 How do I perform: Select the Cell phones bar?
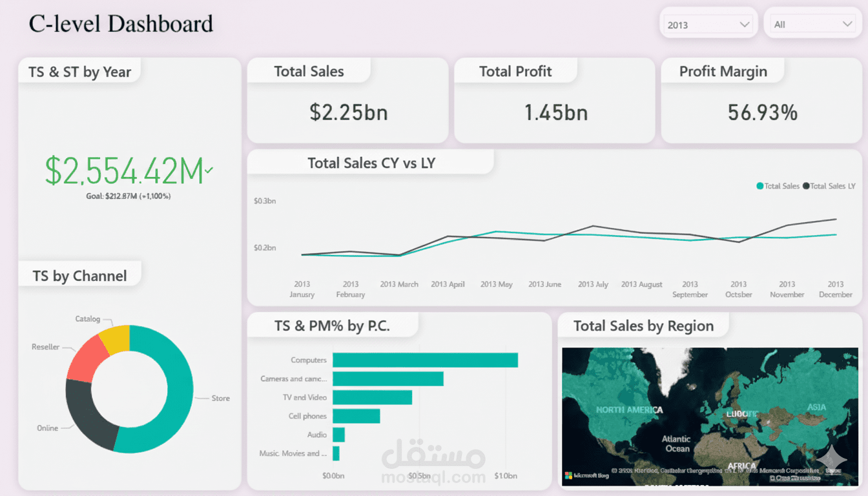tap(356, 416)
